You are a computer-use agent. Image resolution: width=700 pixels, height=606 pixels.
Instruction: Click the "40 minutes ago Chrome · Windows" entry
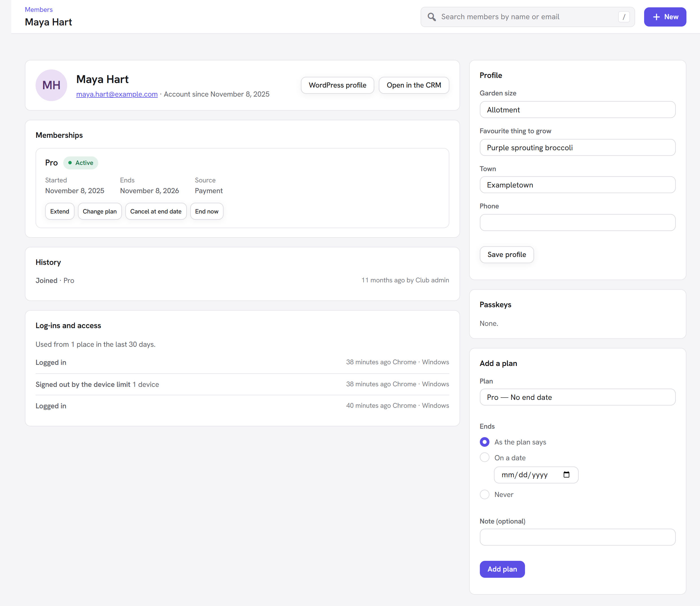pyautogui.click(x=397, y=406)
